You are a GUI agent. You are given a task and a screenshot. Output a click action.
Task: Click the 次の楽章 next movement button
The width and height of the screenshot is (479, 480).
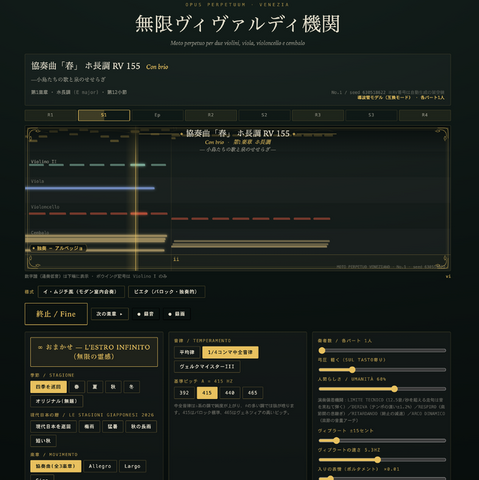coord(110,314)
